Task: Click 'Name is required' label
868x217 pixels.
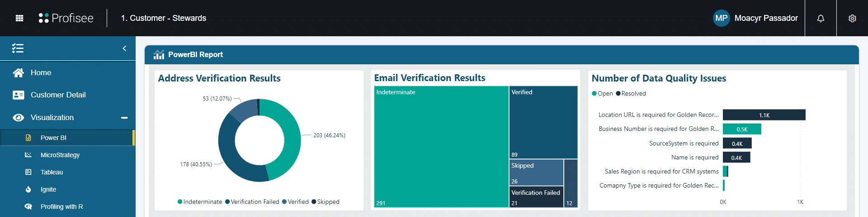Action: pos(695,157)
